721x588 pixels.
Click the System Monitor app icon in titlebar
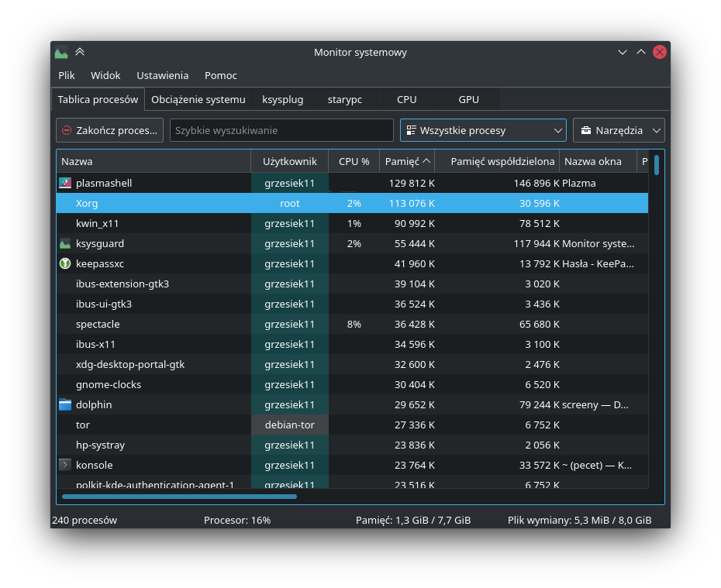(61, 53)
